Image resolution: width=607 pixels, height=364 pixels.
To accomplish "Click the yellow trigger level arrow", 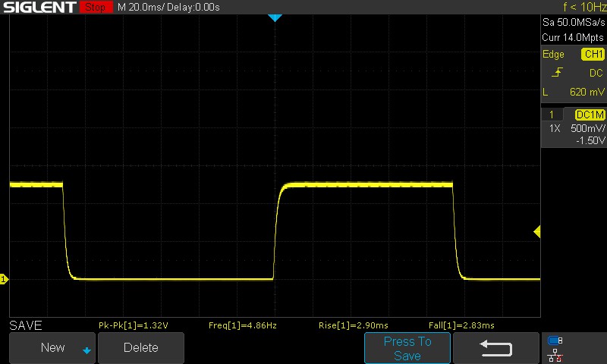I will click(537, 232).
